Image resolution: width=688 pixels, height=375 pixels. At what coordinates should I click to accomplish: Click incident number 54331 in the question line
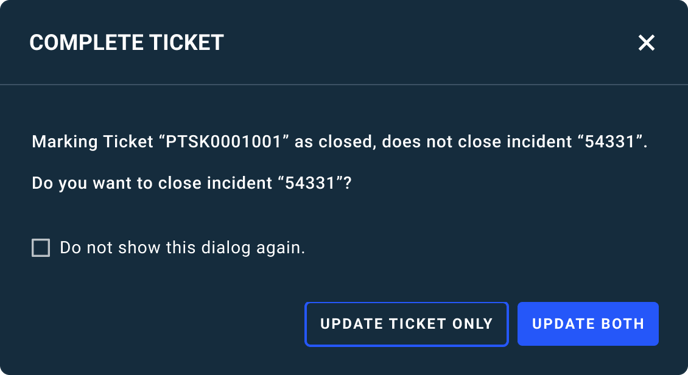pyautogui.click(x=310, y=183)
